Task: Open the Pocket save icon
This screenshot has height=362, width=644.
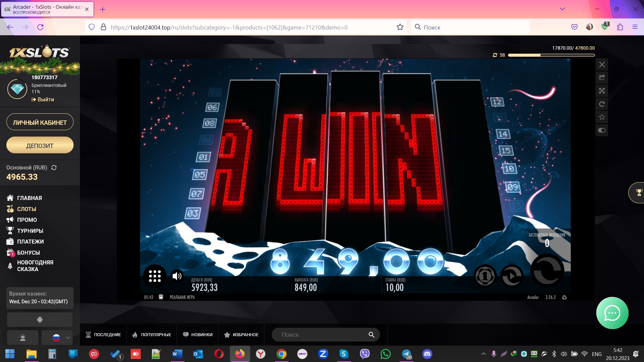Action: pos(574,27)
